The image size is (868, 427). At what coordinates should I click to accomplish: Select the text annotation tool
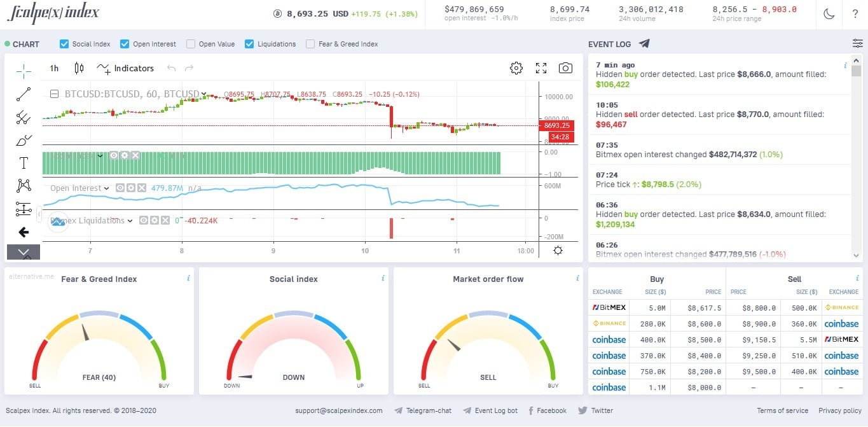click(x=24, y=163)
